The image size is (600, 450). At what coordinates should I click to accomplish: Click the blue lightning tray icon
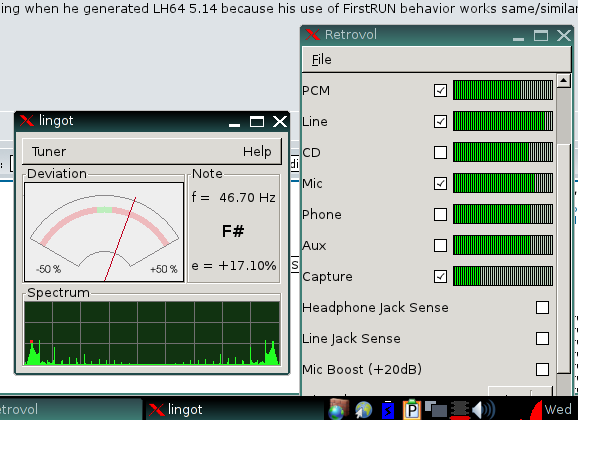(x=388, y=410)
